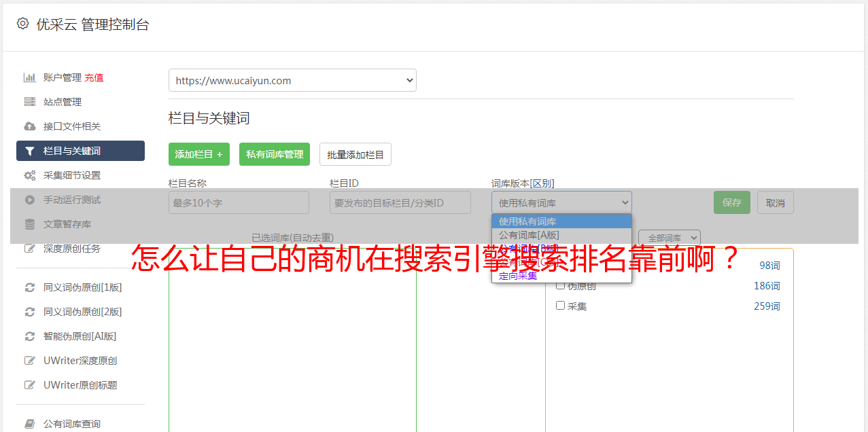Click the red 充值 link
Image resolution: width=868 pixels, height=432 pixels.
coord(94,77)
